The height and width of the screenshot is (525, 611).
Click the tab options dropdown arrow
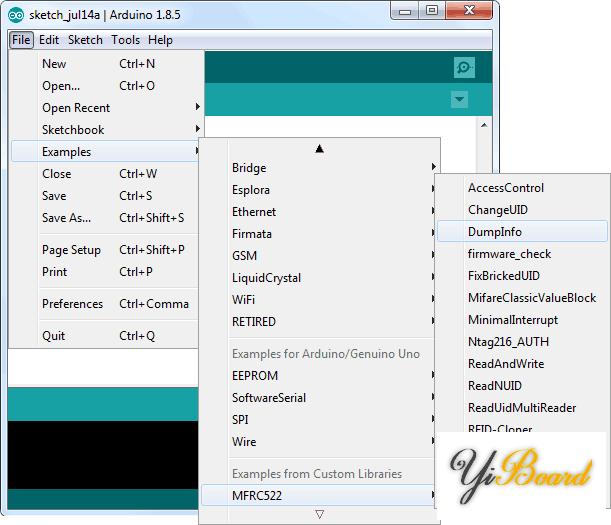(459, 99)
